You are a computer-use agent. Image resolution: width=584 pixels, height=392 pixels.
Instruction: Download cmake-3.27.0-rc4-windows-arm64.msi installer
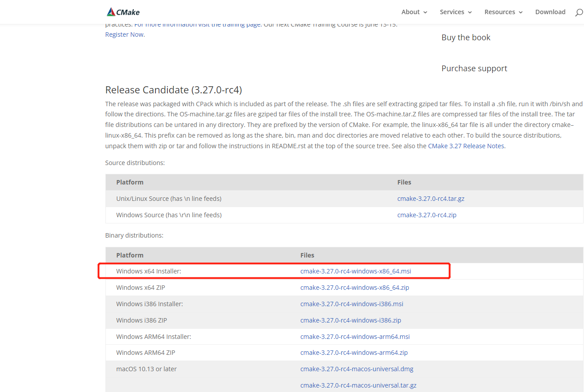355,337
